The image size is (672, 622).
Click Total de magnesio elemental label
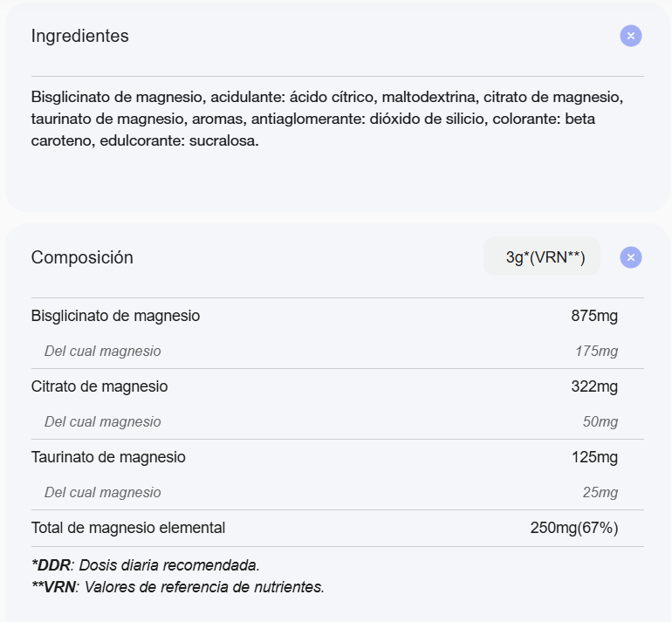[x=127, y=528]
